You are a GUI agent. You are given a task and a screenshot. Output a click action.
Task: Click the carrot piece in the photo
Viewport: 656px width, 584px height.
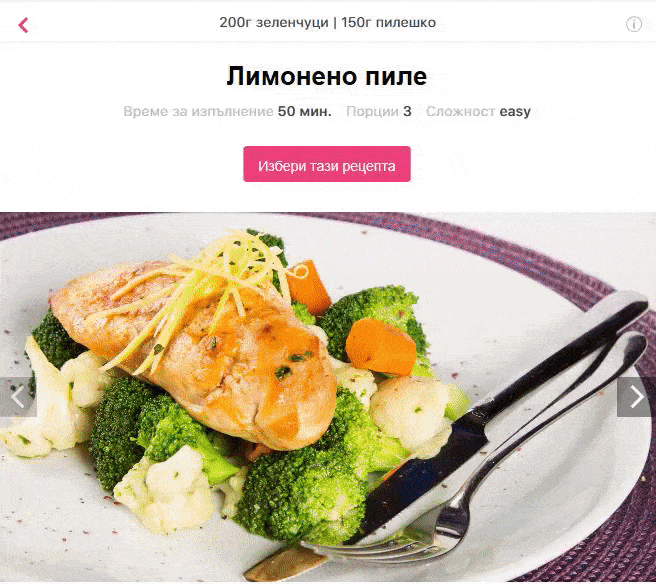380,346
